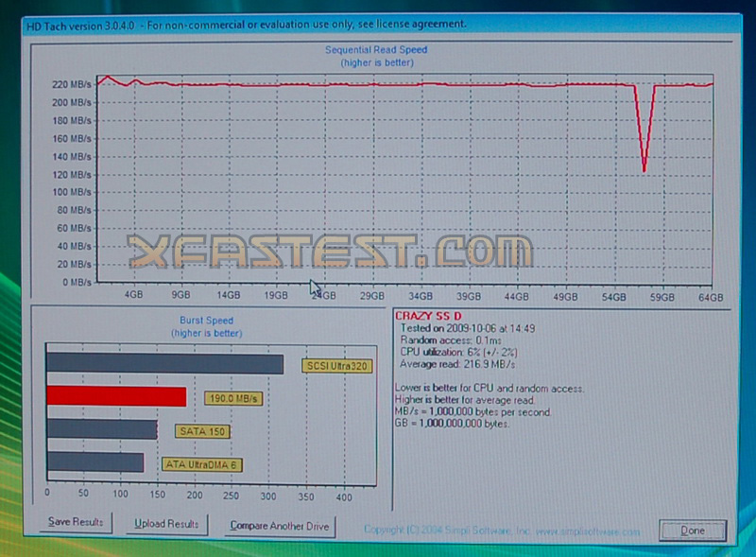Click the 64GB axis label
This screenshot has width=756, height=557.
(711, 298)
